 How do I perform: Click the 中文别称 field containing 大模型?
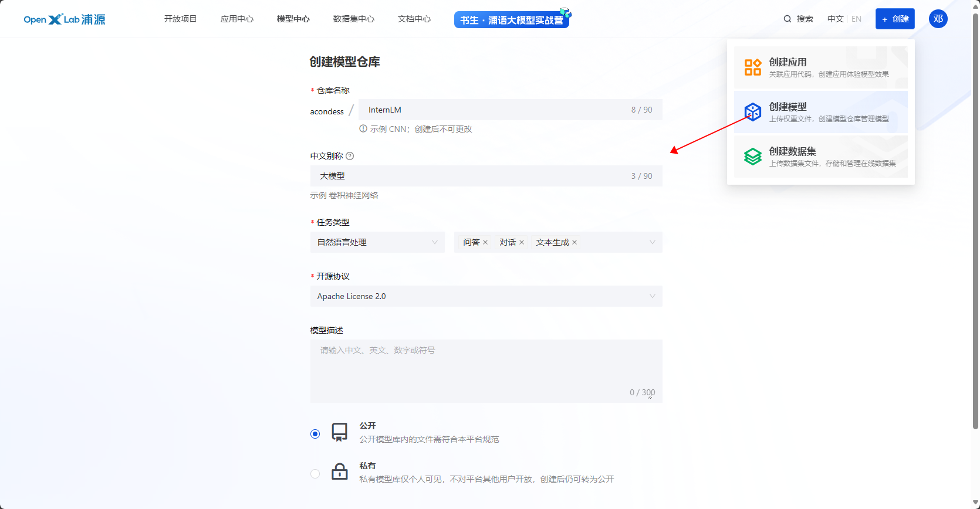click(x=486, y=176)
